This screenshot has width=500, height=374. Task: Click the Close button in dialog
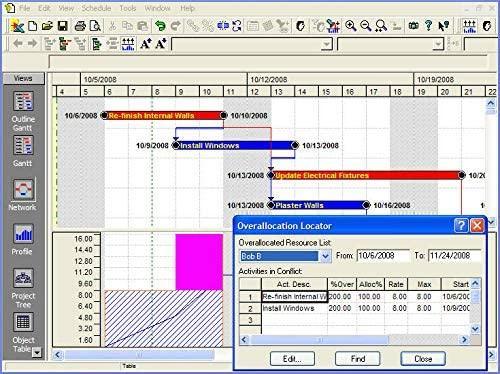coord(423,359)
